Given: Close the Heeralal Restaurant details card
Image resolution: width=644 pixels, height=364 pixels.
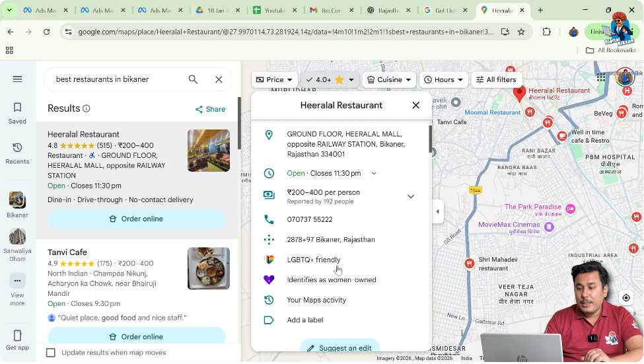Looking at the screenshot, I should 415,106.
